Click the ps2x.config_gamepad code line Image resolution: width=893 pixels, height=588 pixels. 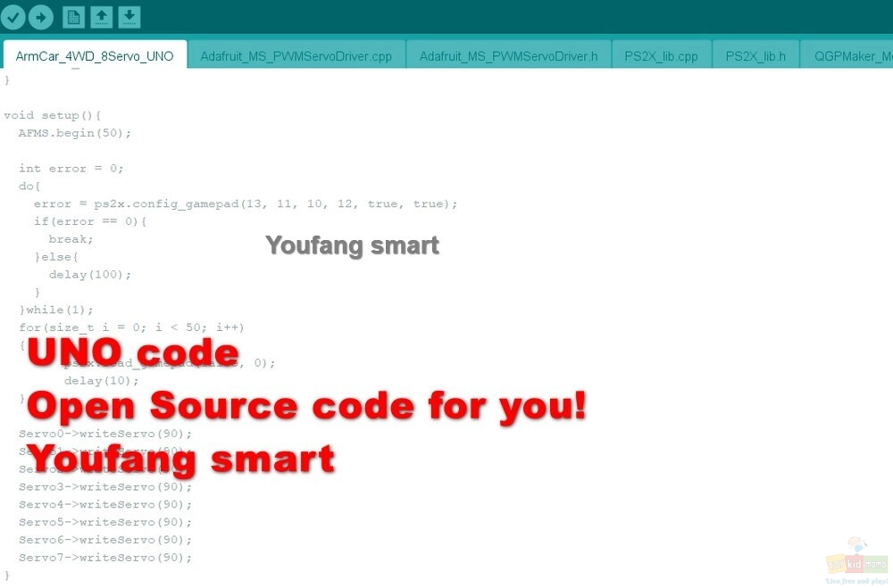(246, 203)
